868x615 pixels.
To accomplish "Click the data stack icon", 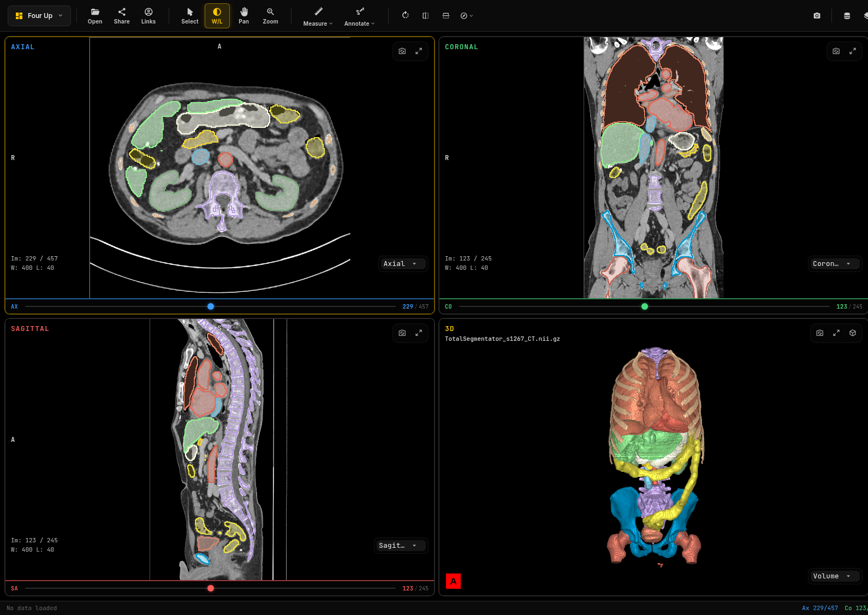I will [x=847, y=16].
